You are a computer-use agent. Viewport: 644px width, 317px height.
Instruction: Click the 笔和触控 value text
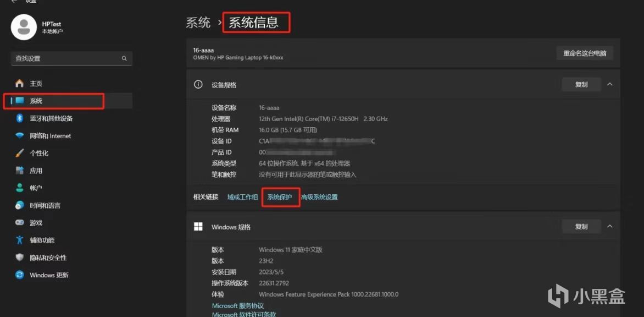pyautogui.click(x=308, y=174)
